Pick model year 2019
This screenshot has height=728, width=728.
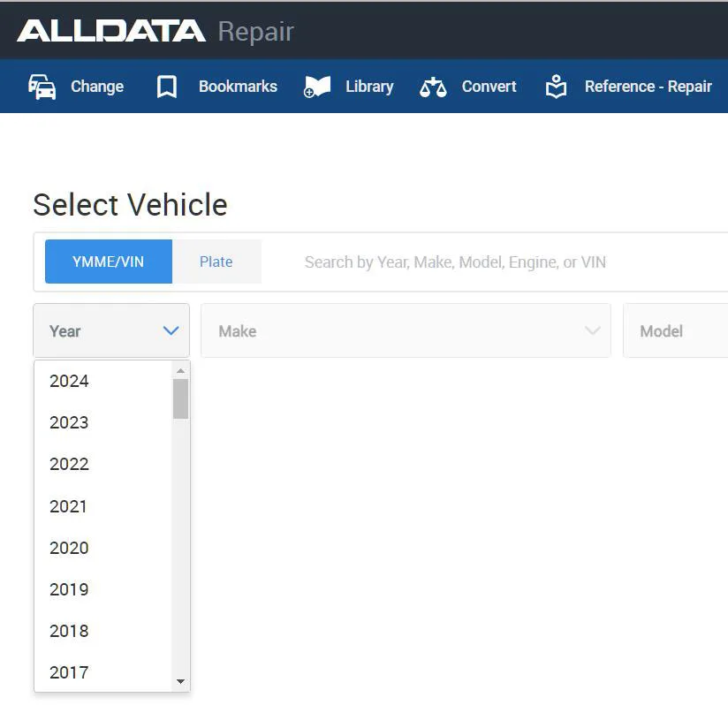coord(70,589)
